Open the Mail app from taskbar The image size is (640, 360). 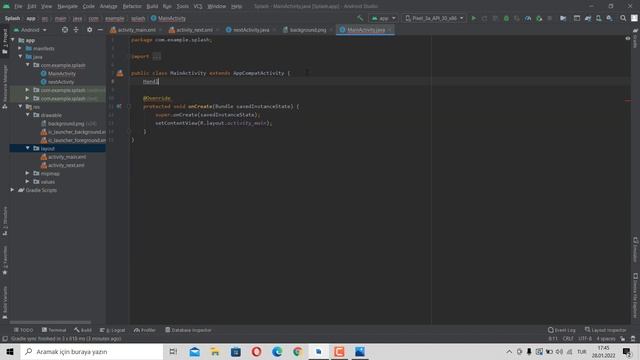click(x=195, y=351)
